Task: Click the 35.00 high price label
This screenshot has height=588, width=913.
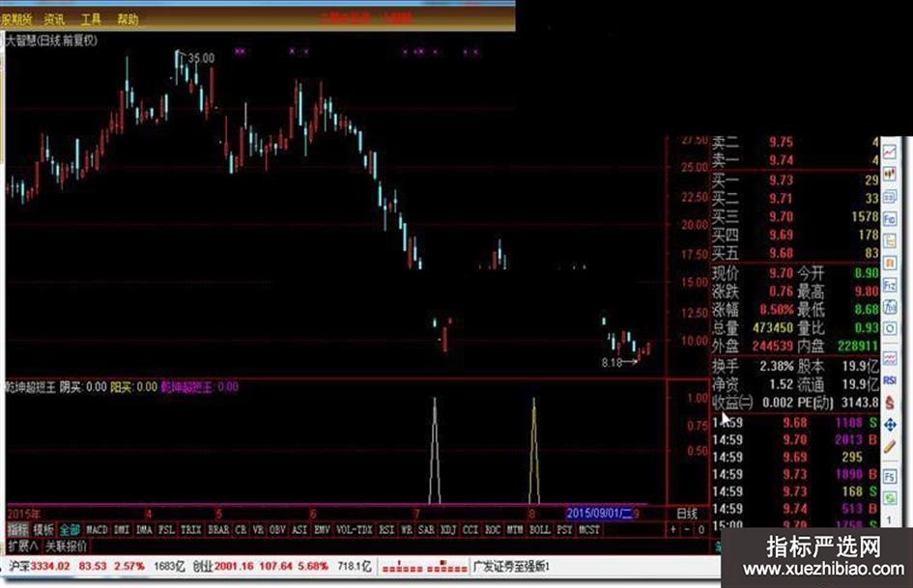Action: pos(201,58)
